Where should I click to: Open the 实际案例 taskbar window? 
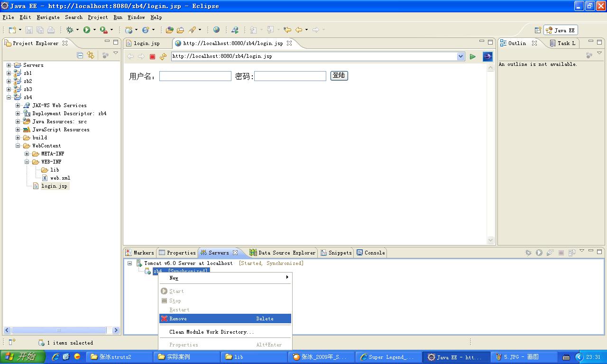click(x=186, y=357)
